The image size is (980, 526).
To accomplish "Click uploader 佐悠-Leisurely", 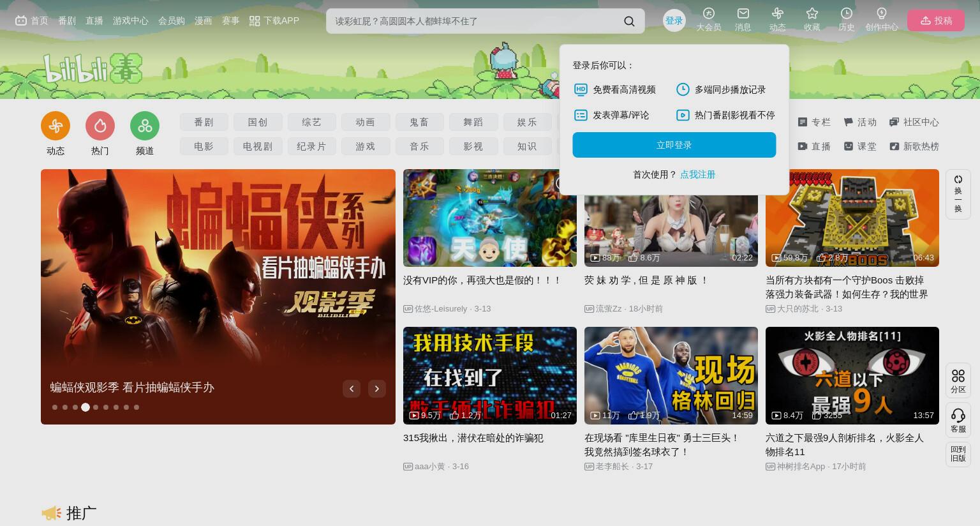I will click(441, 308).
